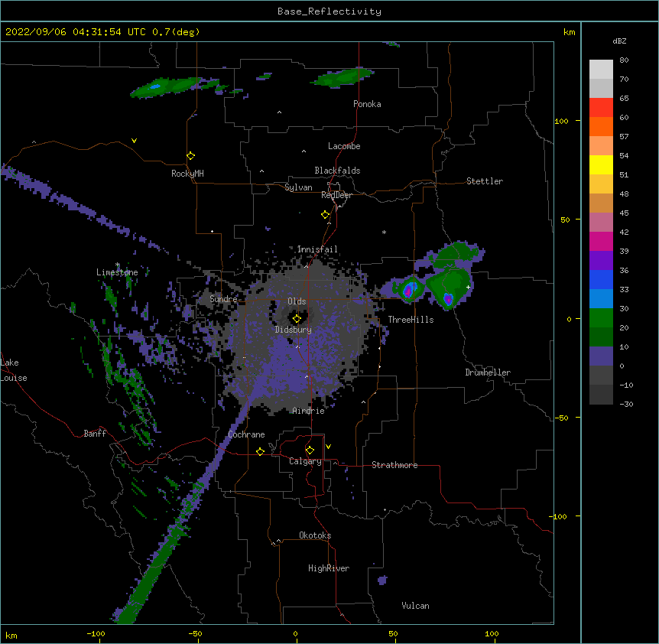Click the HighRiver city label

pos(329,568)
